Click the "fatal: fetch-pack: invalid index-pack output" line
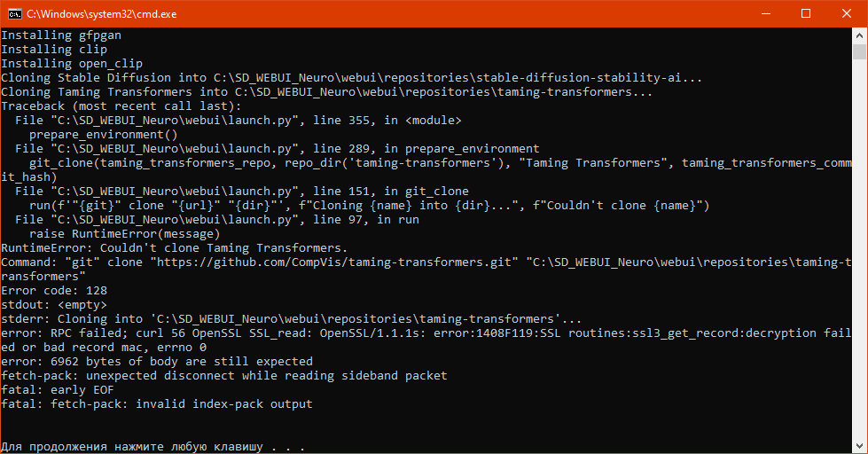868x454 pixels. point(157,403)
